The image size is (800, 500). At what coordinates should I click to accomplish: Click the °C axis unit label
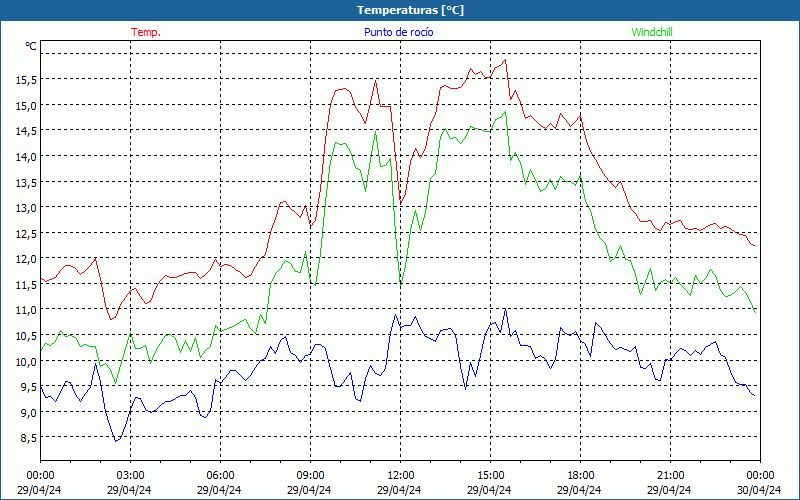[x=31, y=46]
